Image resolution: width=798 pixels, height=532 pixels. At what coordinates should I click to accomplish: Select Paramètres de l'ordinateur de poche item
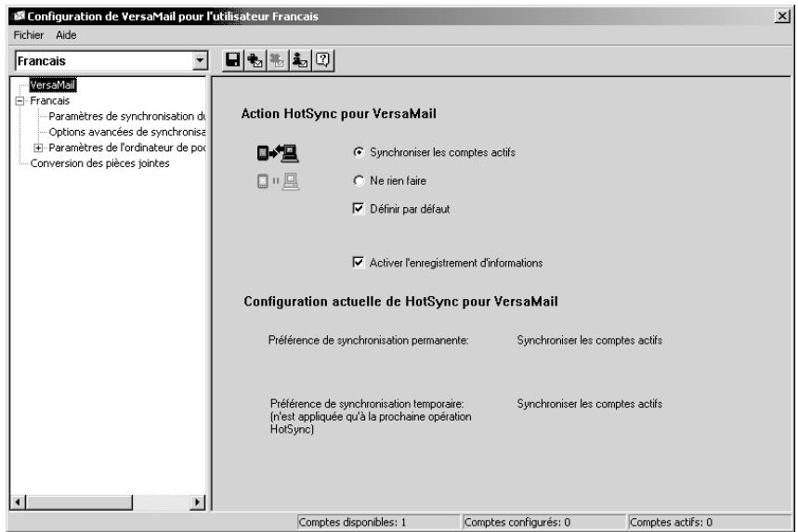(127, 148)
